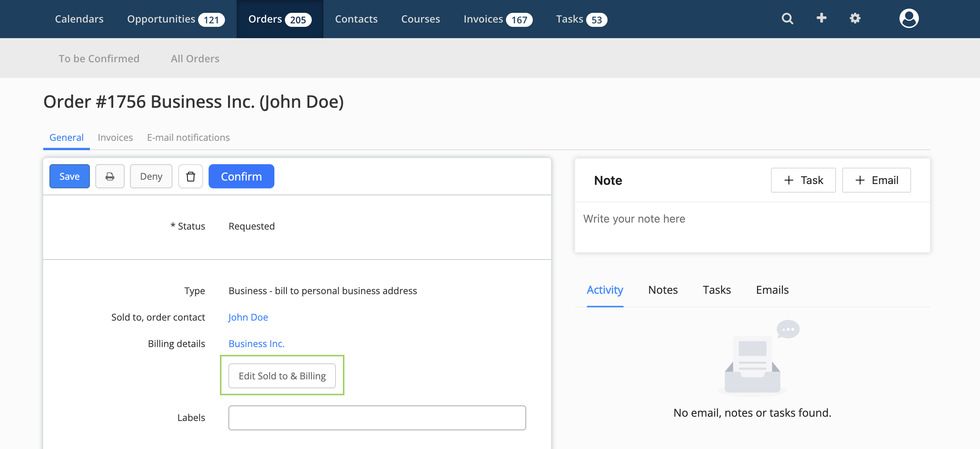Open Business Inc. billing link
This screenshot has width=980, height=449.
coord(256,344)
